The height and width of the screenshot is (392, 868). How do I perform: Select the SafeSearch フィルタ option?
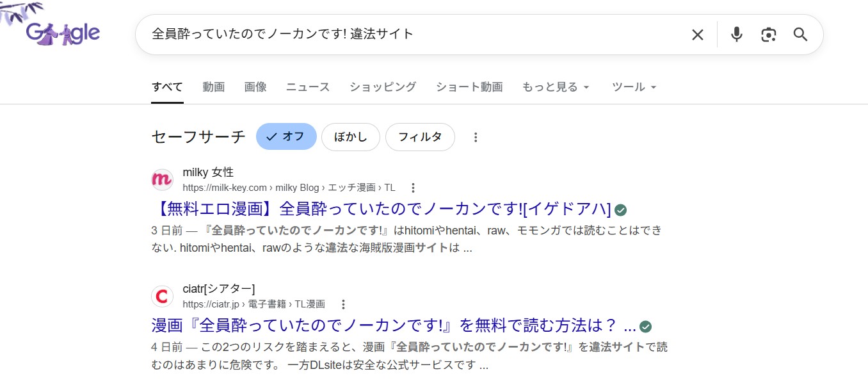[420, 136]
